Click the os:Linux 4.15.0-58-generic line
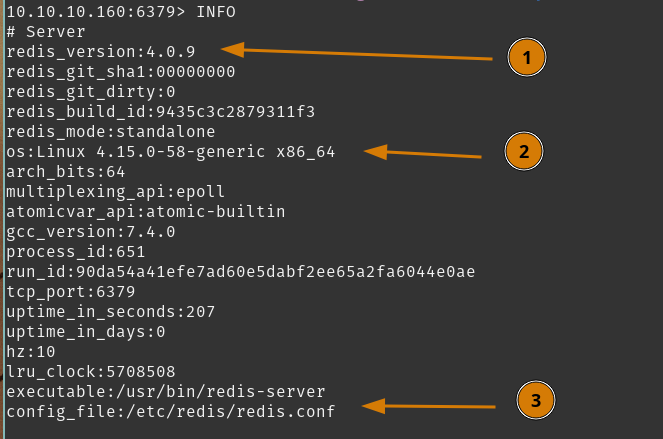This screenshot has width=663, height=439. click(170, 152)
